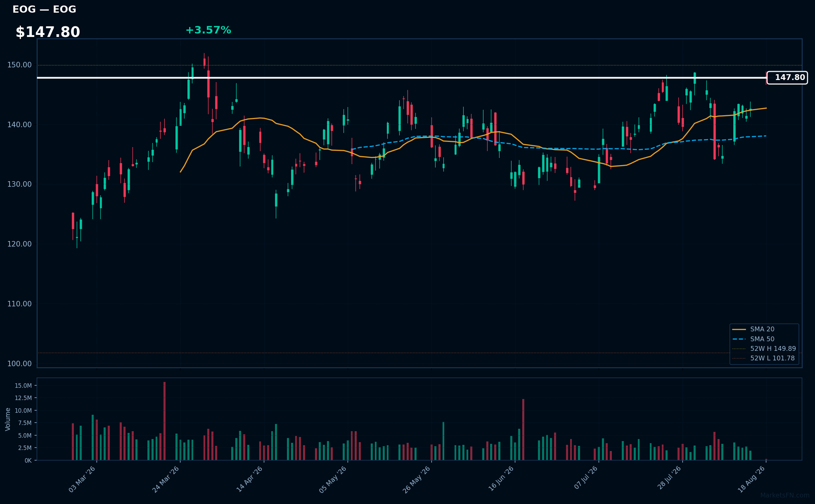Click the 120.00 price axis label
Screen dimensions: 815x504
pos(19,244)
